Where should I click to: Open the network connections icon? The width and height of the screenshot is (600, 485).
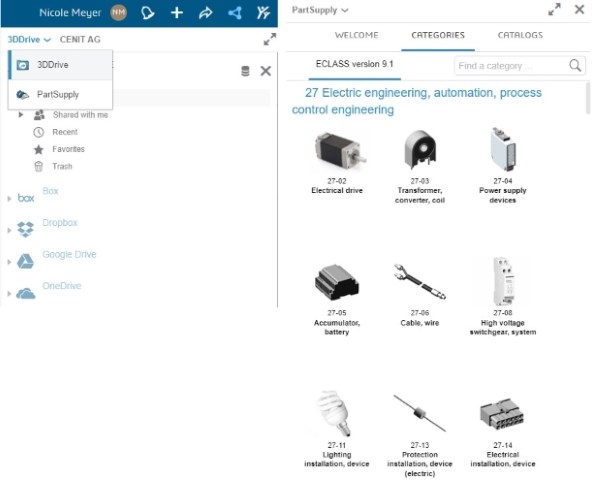pos(235,13)
